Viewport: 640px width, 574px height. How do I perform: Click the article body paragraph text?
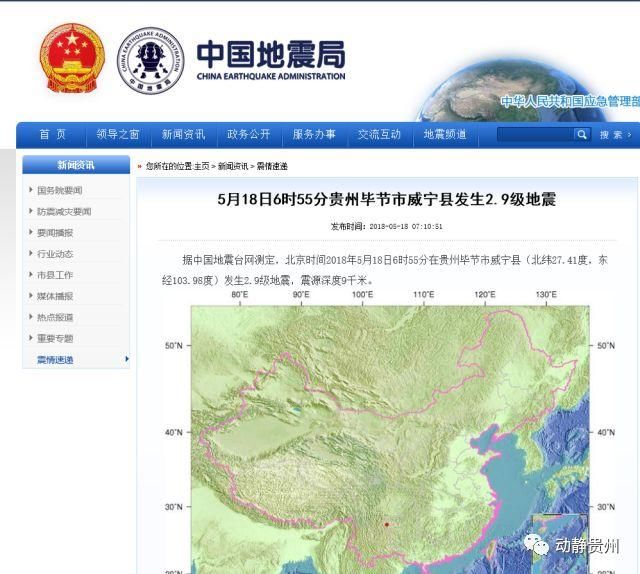384,270
